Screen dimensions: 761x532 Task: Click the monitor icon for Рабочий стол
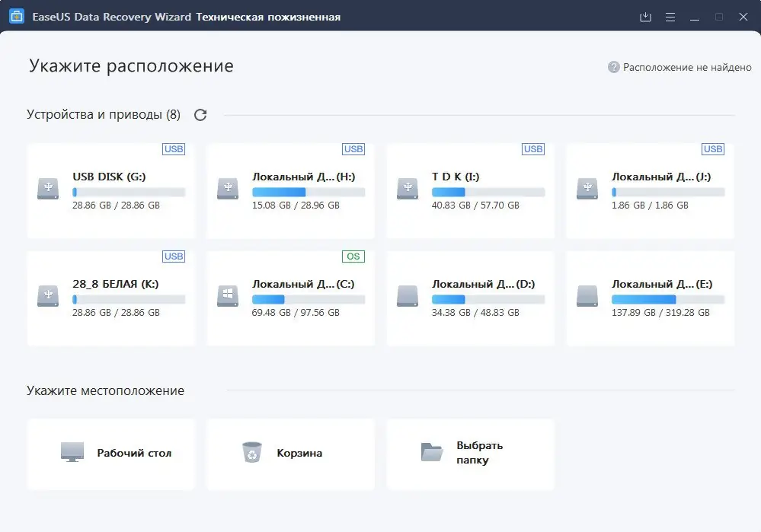(x=71, y=453)
